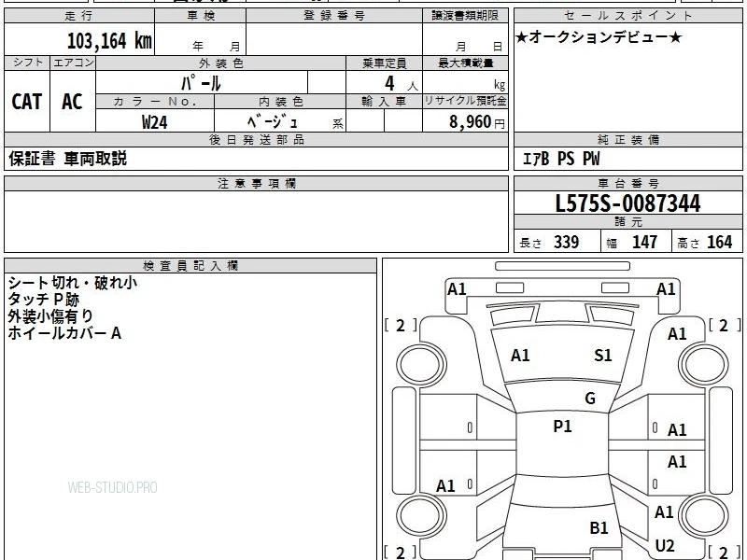Select the 登録番号 header label
Image resolution: width=747 pixels, height=560 pixels.
point(334,16)
